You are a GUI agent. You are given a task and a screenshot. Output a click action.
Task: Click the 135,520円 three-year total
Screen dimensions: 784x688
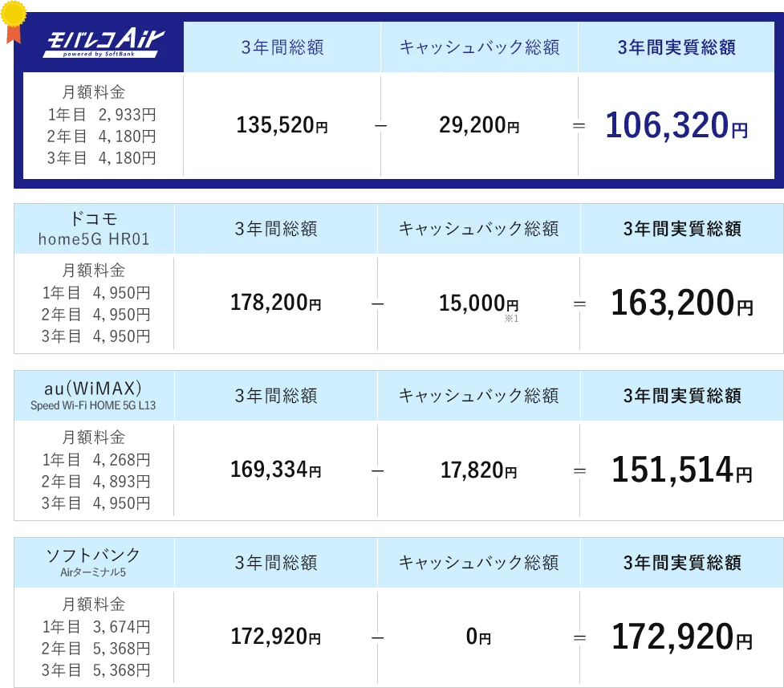(282, 126)
